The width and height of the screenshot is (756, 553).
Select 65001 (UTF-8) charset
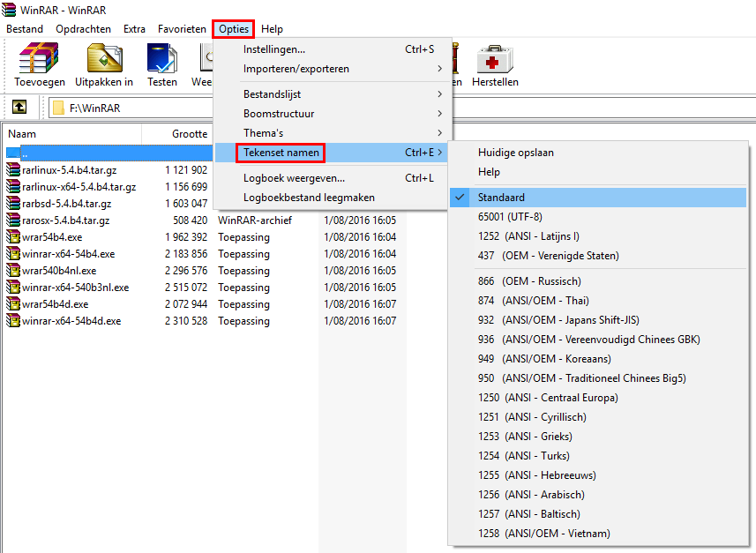[x=598, y=216]
